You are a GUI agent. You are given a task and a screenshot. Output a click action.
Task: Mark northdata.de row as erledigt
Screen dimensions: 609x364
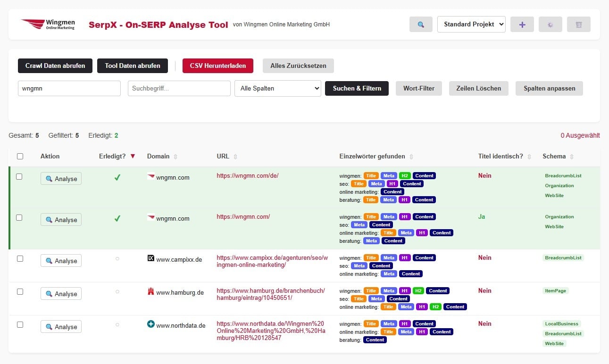point(117,324)
